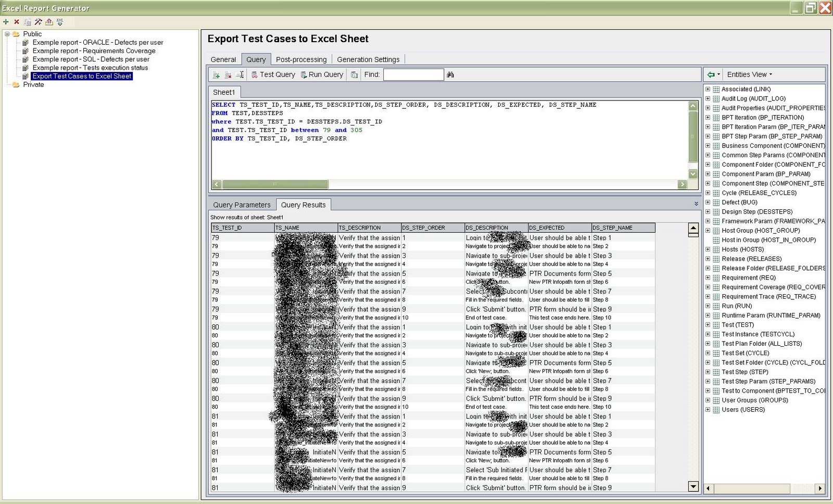The image size is (833, 504).
Task: Add a new sheet with the add-sheet icon
Action: point(217,74)
